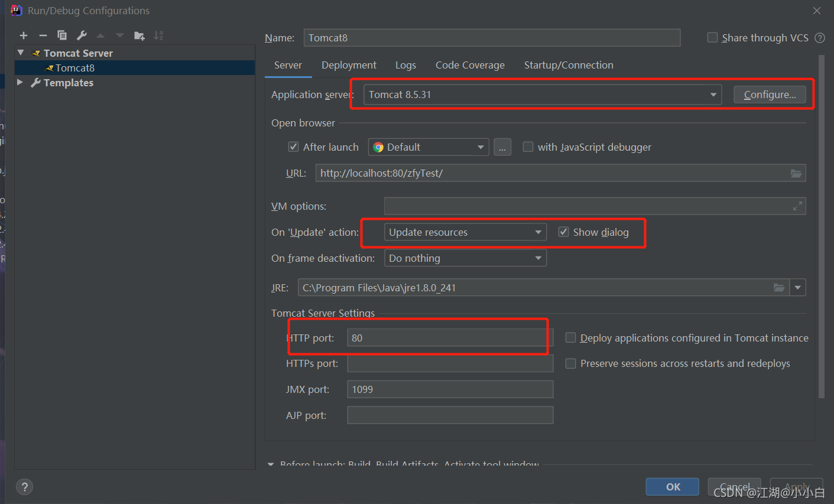Toggle the Show dialog checkbox
834x504 pixels.
563,232
